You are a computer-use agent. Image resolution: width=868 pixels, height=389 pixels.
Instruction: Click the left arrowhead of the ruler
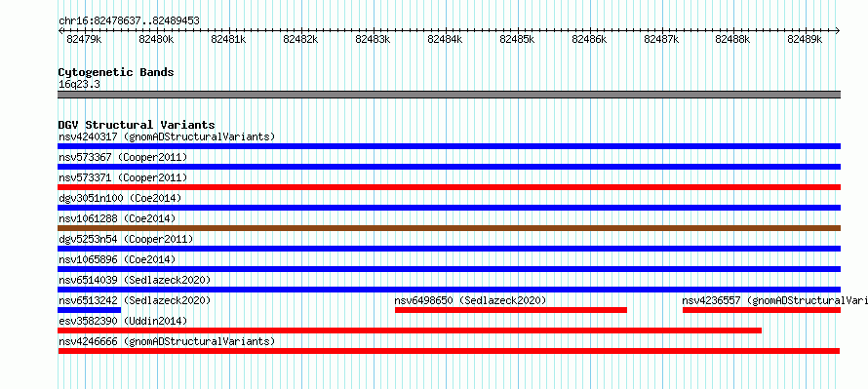[x=60, y=30]
